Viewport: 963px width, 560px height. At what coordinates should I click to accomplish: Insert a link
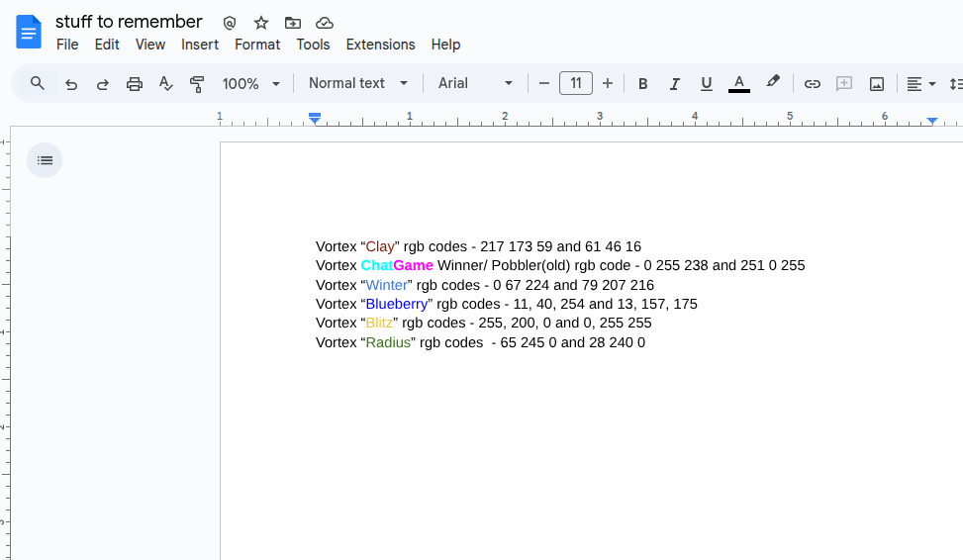tap(812, 83)
